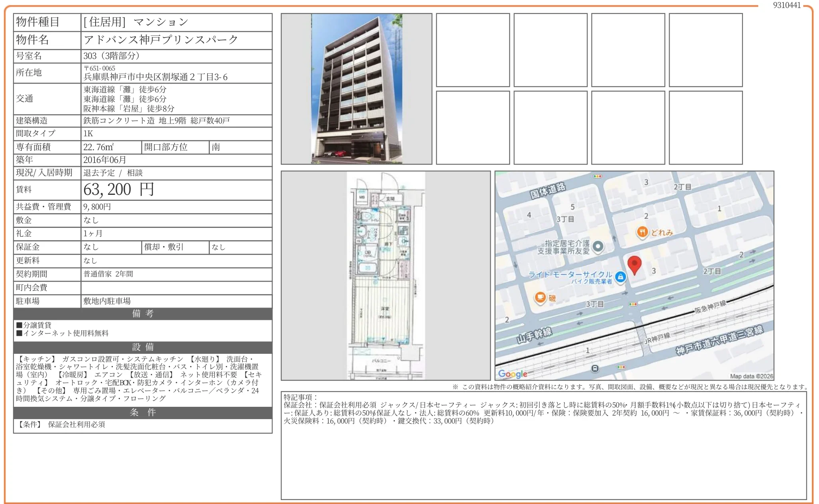Click the ライドモーターサイクル shop icon
Image resolution: width=819 pixels, height=504 pixels.
[x=620, y=277]
